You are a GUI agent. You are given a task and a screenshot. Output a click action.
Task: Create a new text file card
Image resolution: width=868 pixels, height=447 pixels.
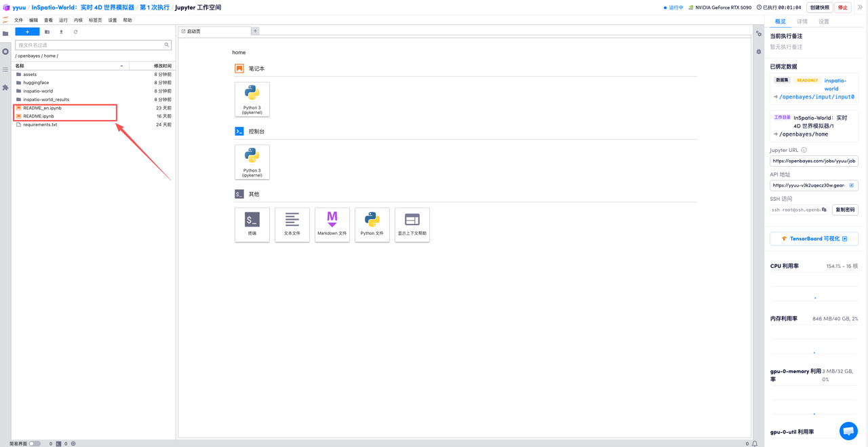tap(292, 225)
